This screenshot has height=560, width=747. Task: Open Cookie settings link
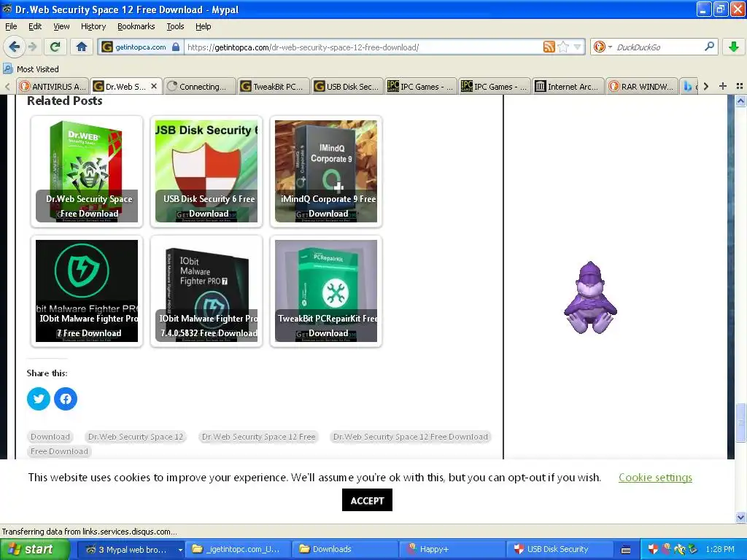click(655, 478)
